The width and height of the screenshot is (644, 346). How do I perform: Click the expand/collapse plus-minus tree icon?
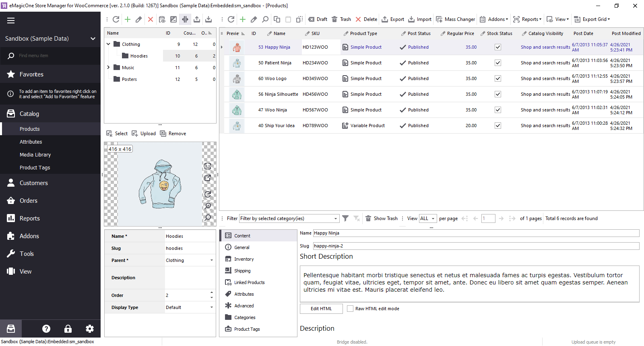173,19
